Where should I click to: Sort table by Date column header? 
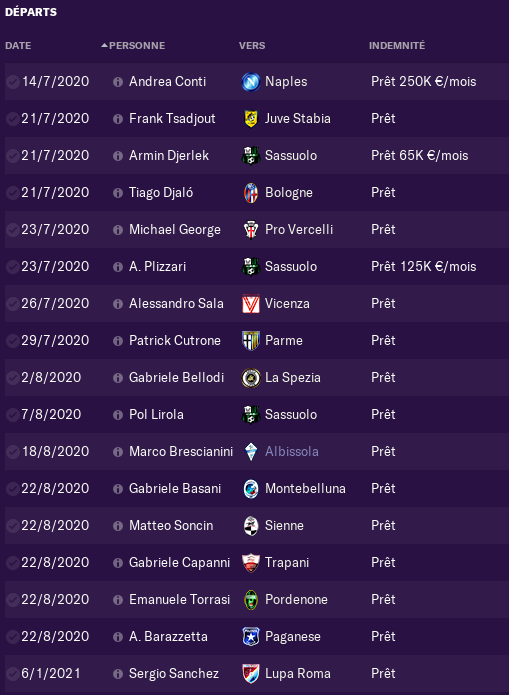[x=18, y=46]
